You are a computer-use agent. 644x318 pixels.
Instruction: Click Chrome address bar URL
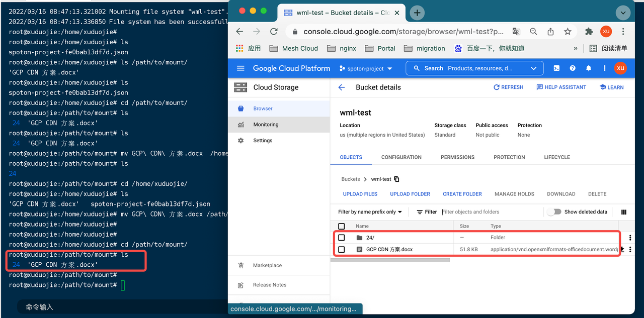tap(404, 31)
